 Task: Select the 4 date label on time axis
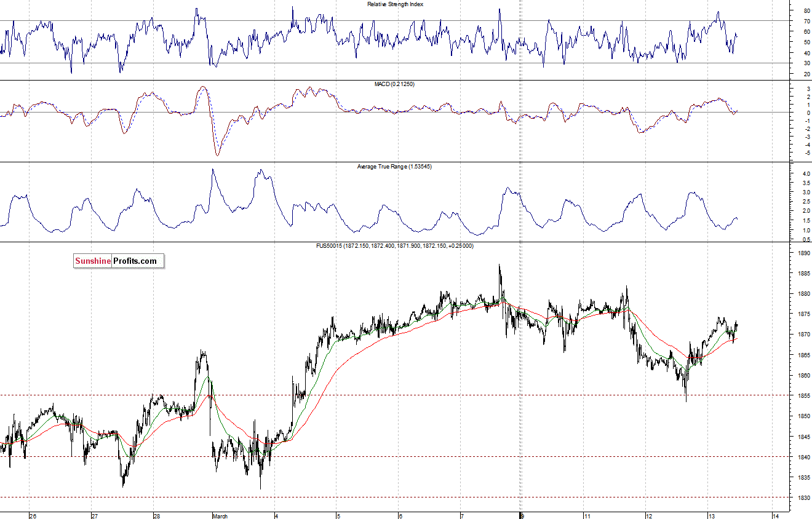click(277, 516)
